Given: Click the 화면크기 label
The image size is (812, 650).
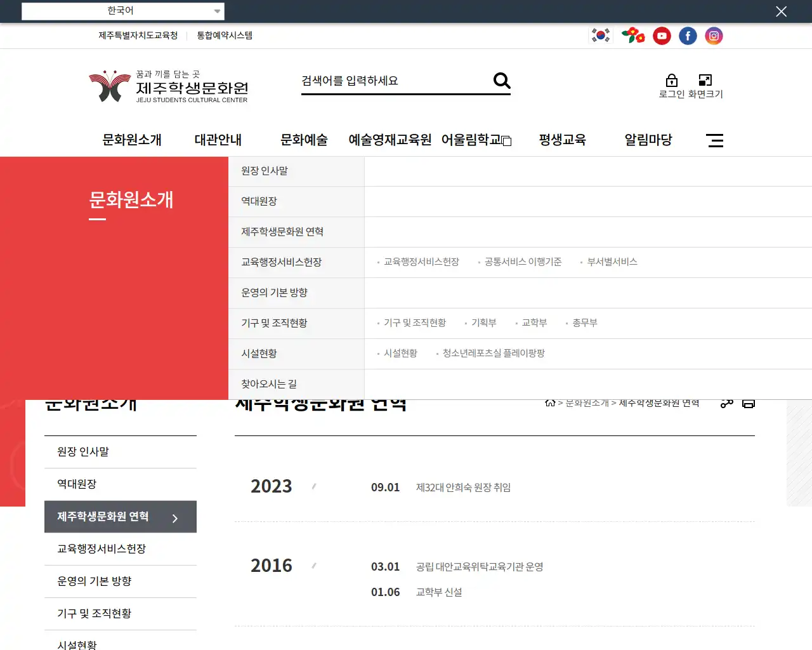Looking at the screenshot, I should [x=705, y=94].
